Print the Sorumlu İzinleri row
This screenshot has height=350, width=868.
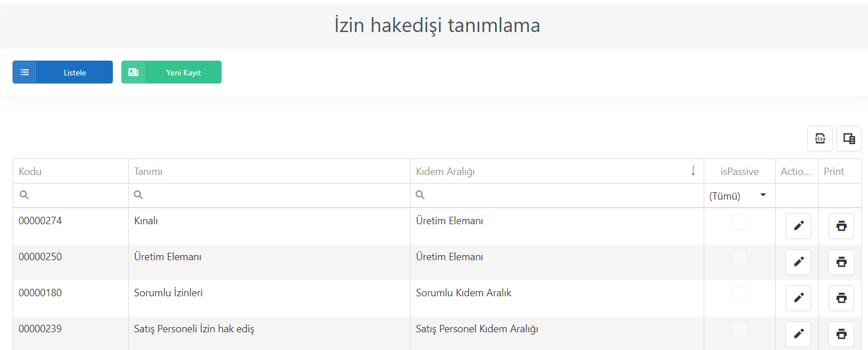point(841,298)
